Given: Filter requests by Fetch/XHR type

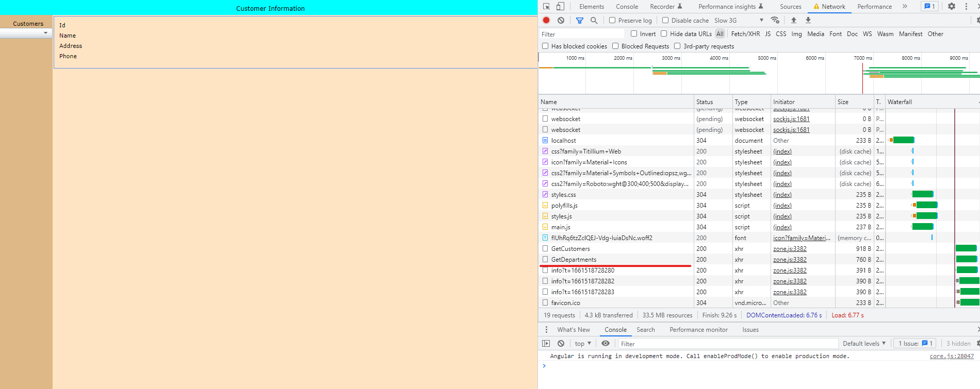Looking at the screenshot, I should 745,34.
